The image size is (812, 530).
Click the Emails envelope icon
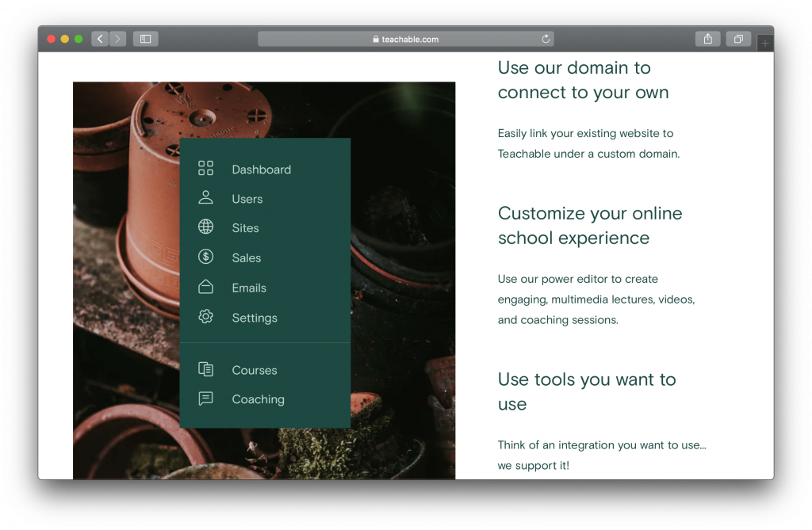click(x=205, y=287)
